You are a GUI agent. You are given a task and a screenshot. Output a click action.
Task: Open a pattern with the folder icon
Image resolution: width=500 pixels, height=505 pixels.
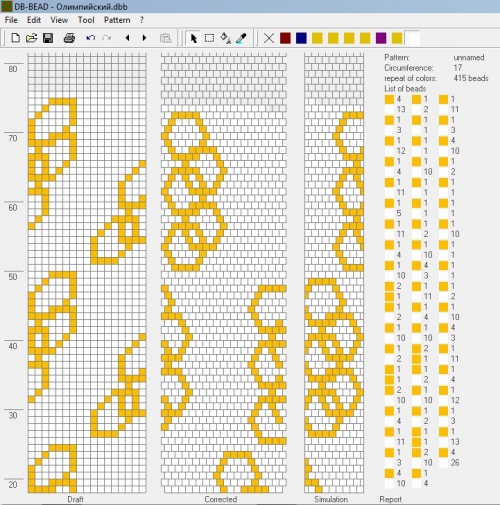pyautogui.click(x=31, y=38)
